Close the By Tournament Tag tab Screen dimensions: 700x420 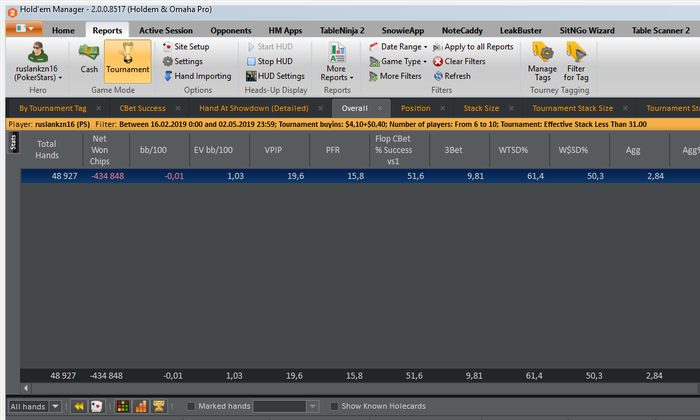point(99,108)
